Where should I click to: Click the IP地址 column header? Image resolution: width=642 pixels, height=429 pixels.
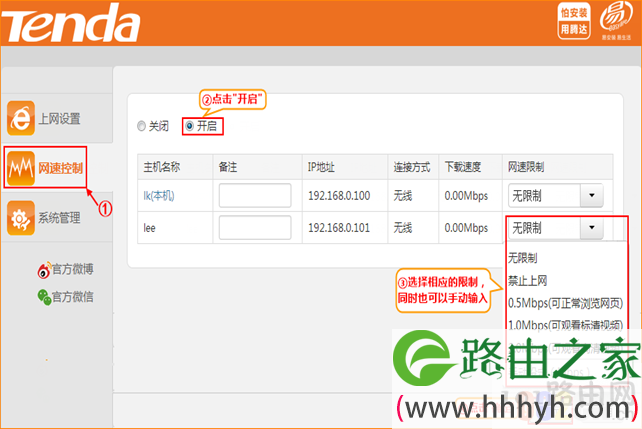click(x=321, y=167)
